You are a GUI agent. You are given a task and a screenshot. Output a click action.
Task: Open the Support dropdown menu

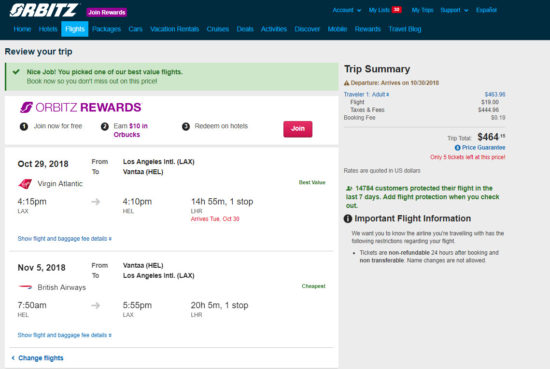click(x=454, y=10)
